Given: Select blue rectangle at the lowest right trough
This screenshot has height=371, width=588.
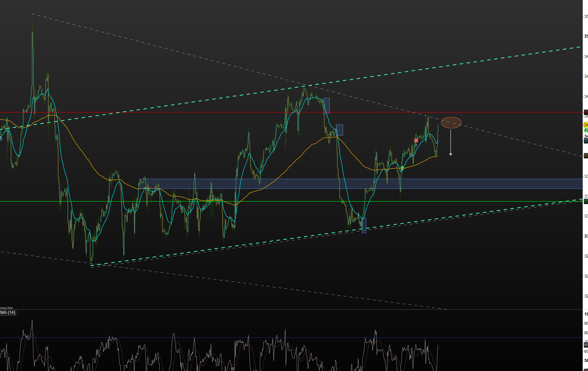Looking at the screenshot, I should click(x=364, y=225).
